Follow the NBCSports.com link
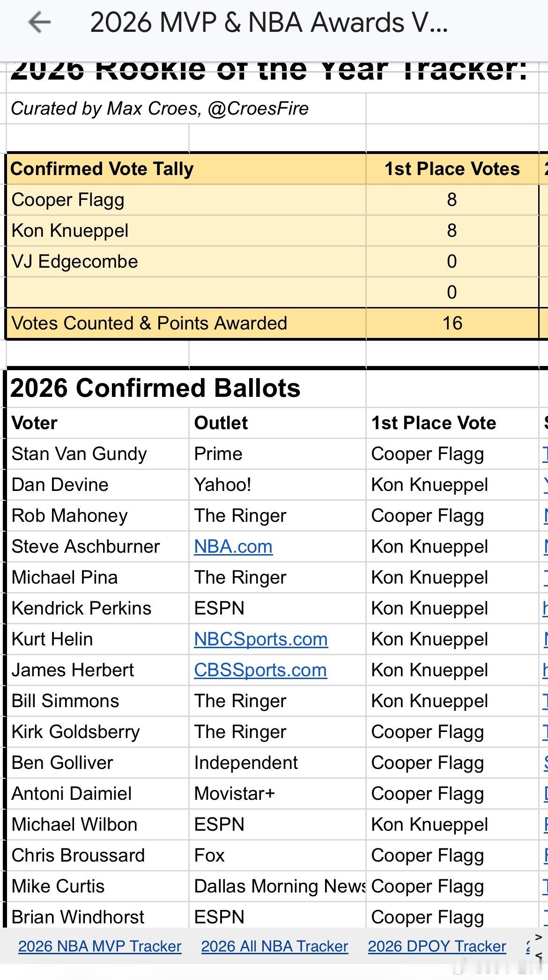Screen dimensions: 548x980 click(261, 639)
